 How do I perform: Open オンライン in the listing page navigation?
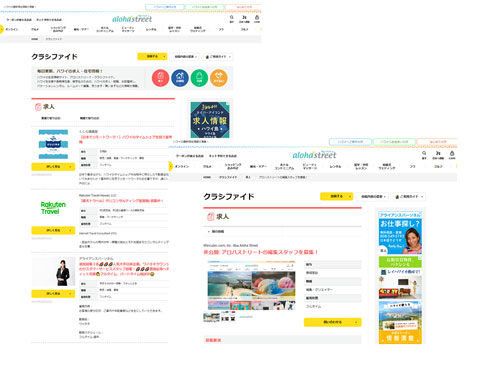pos(12,29)
